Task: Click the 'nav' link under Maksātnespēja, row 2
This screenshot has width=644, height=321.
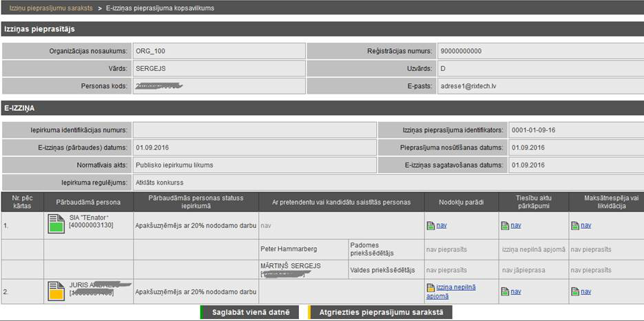Action: tap(585, 291)
